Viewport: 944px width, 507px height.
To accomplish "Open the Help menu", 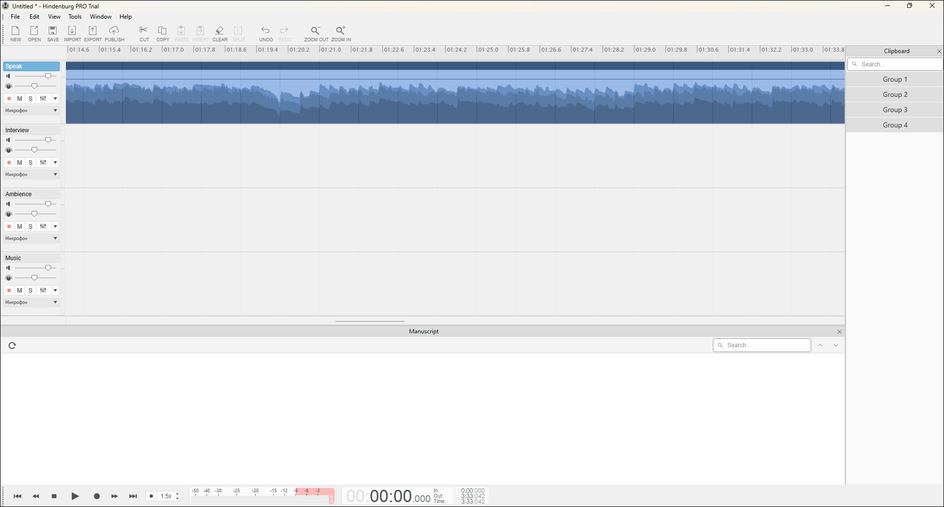I will click(x=125, y=17).
